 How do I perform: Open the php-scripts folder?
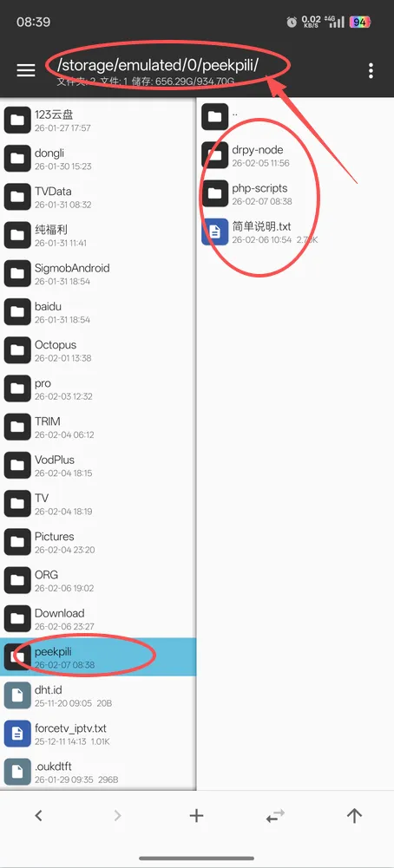point(295,193)
